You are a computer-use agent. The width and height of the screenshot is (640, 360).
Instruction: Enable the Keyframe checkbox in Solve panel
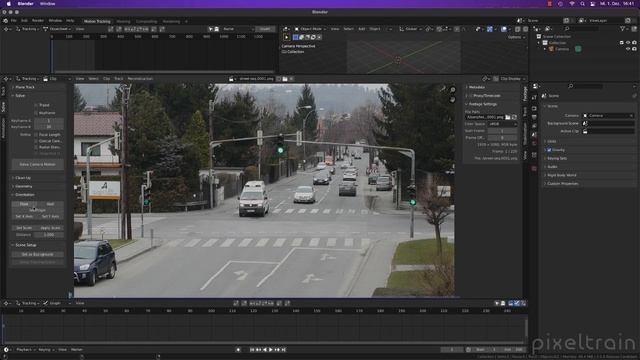click(36, 113)
